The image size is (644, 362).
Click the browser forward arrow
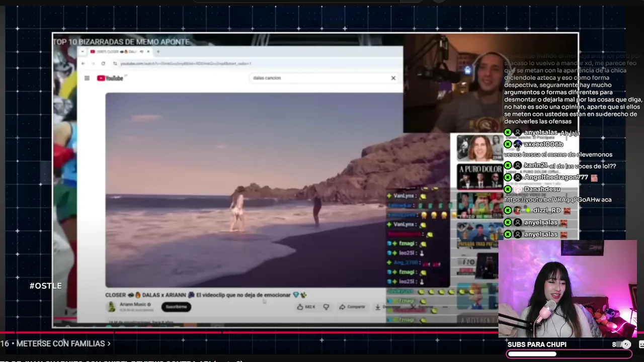tap(93, 63)
